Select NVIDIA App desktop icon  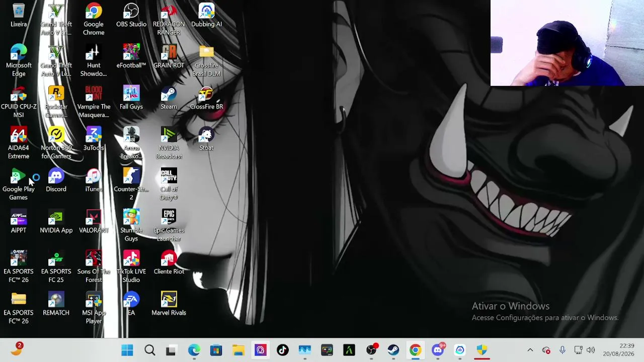pyautogui.click(x=56, y=222)
